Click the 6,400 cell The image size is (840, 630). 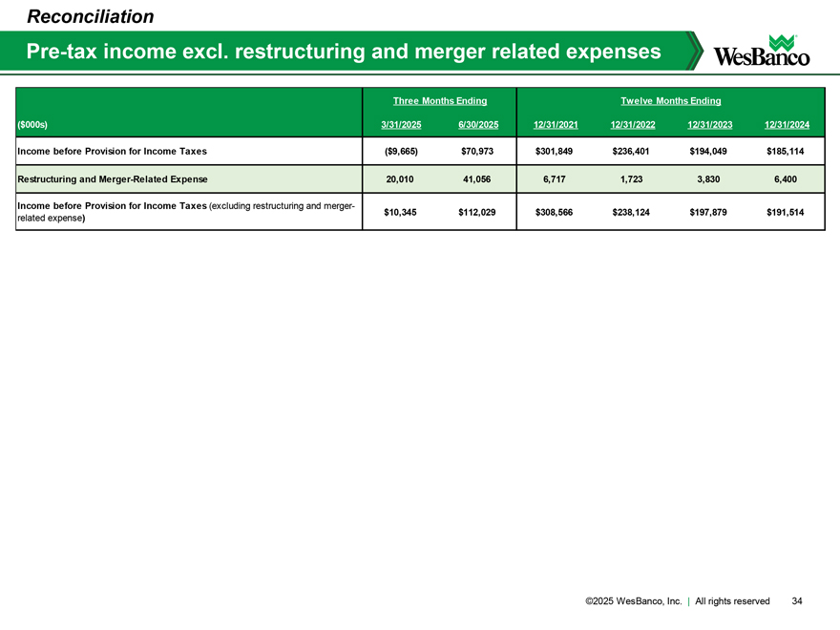[x=786, y=178]
